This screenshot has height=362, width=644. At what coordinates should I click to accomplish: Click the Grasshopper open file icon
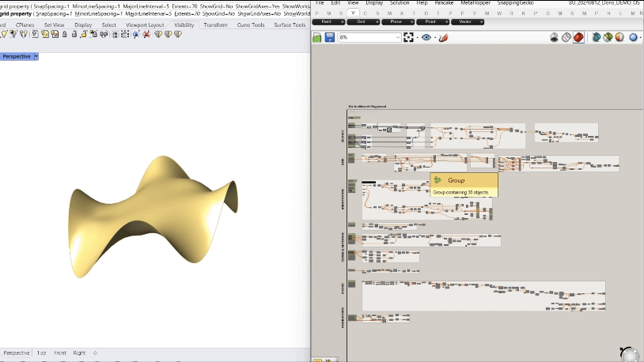(318, 37)
